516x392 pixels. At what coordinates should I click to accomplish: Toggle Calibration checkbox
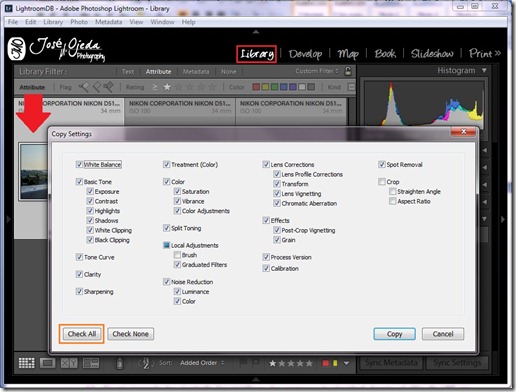tap(266, 268)
